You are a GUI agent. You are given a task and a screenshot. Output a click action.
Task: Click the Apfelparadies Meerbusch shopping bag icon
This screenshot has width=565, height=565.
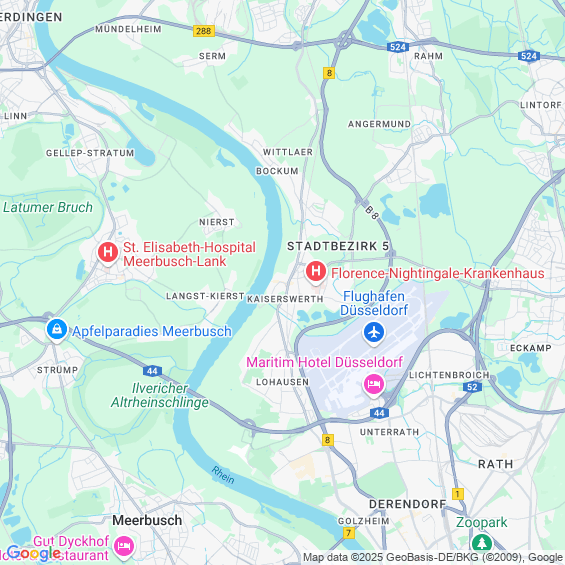click(x=57, y=330)
